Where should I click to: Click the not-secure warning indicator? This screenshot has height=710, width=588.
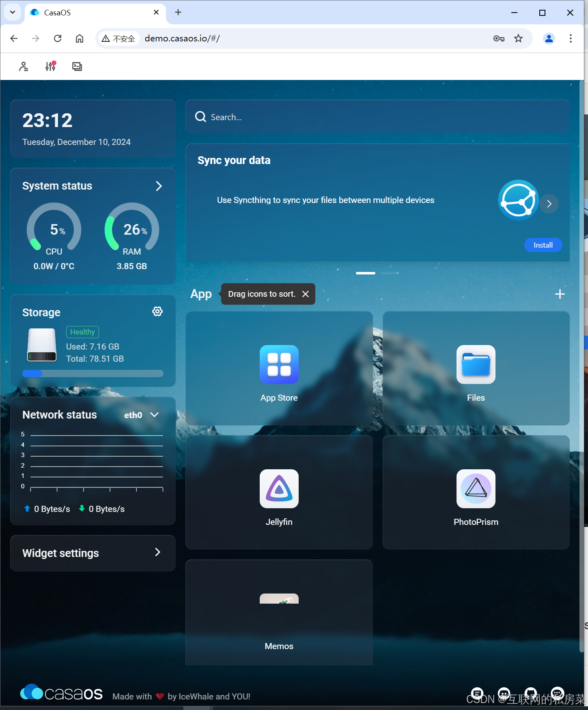tap(118, 39)
